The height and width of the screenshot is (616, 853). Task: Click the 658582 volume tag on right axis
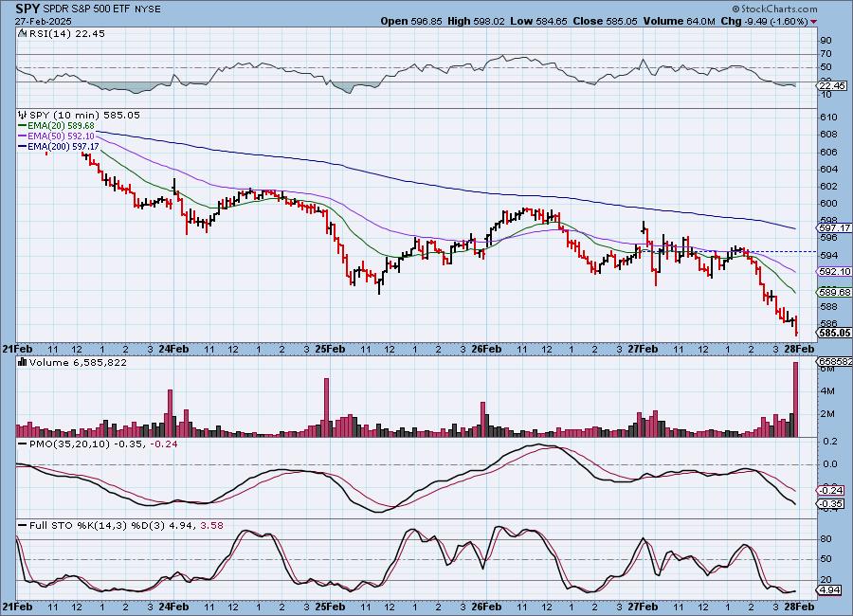(834, 362)
